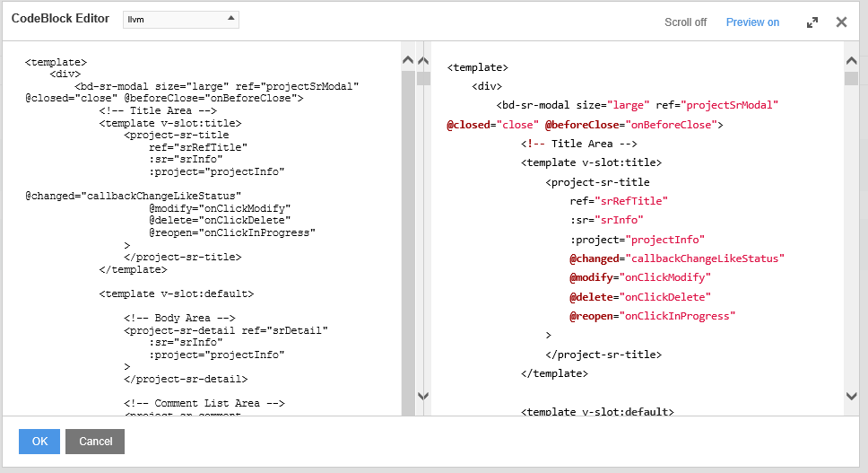Toggle the Scroll off option
868x473 pixels.
point(685,22)
